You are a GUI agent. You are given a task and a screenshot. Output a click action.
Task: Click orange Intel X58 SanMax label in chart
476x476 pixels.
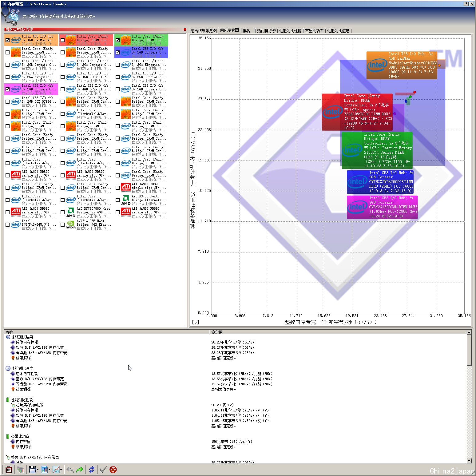[402, 65]
